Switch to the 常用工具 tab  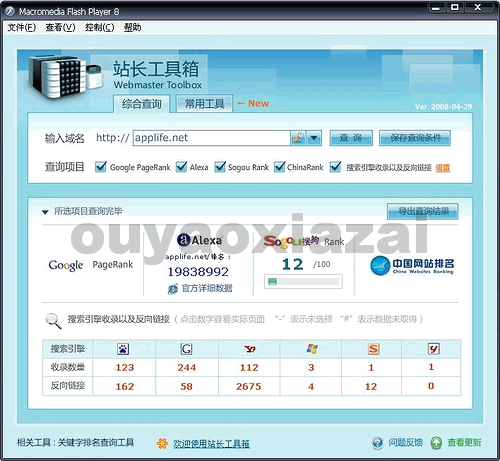pos(204,104)
